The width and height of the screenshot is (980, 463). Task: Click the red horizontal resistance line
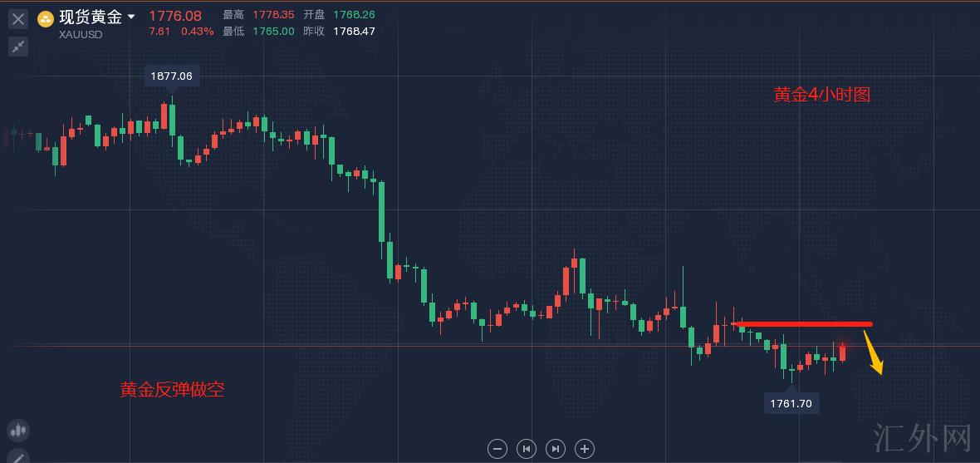pos(804,324)
